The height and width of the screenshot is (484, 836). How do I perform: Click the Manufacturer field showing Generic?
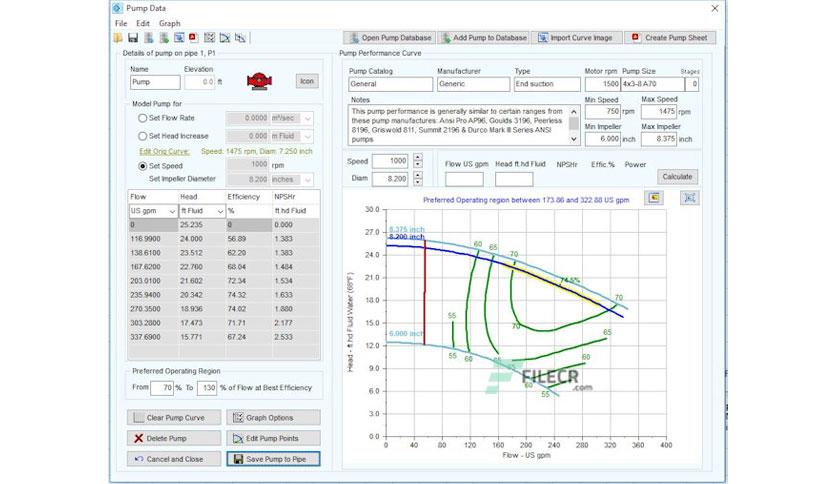(x=473, y=84)
